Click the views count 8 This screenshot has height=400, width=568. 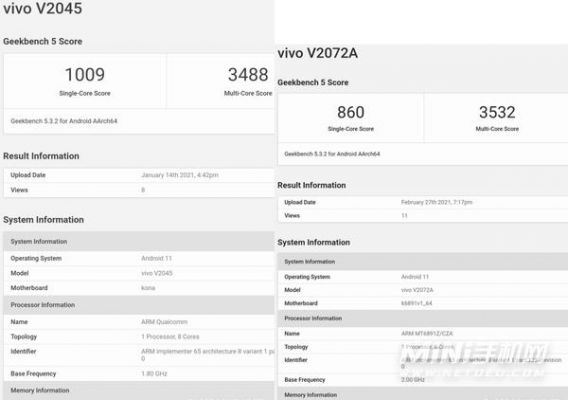[x=143, y=190]
